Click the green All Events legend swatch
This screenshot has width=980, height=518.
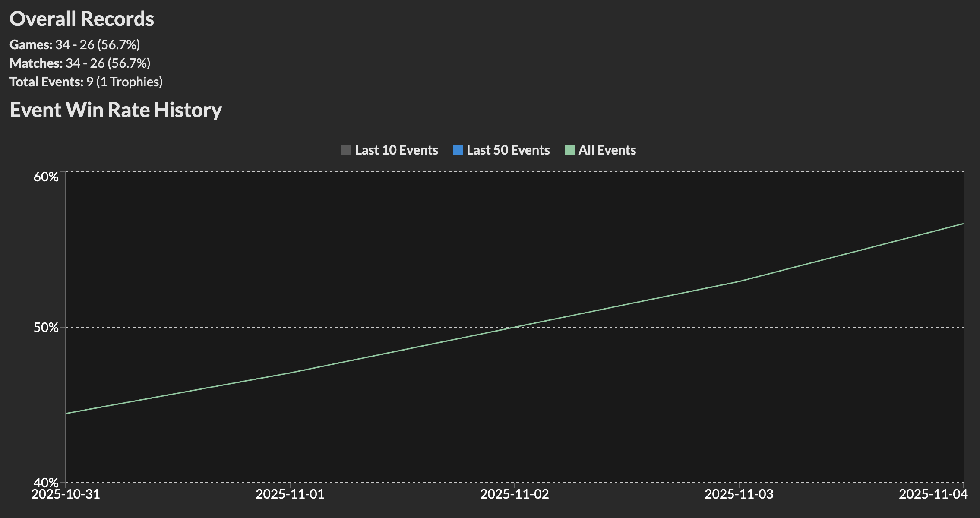point(569,150)
